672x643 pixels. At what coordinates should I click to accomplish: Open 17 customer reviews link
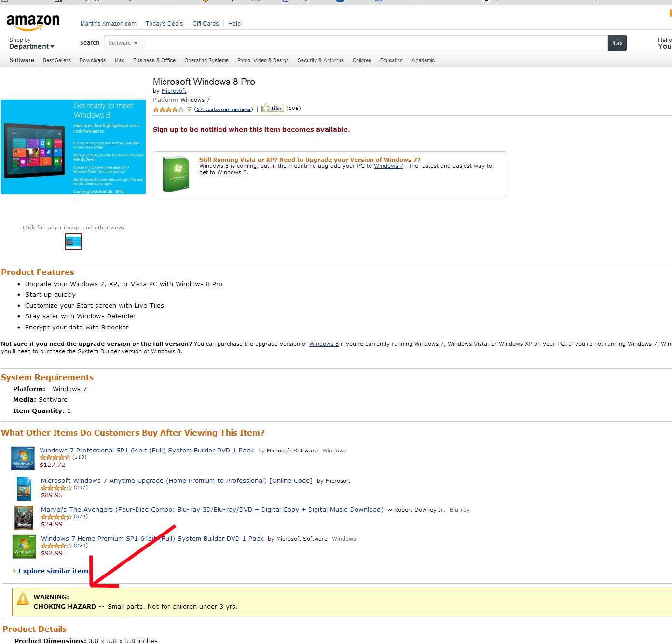[x=224, y=109]
